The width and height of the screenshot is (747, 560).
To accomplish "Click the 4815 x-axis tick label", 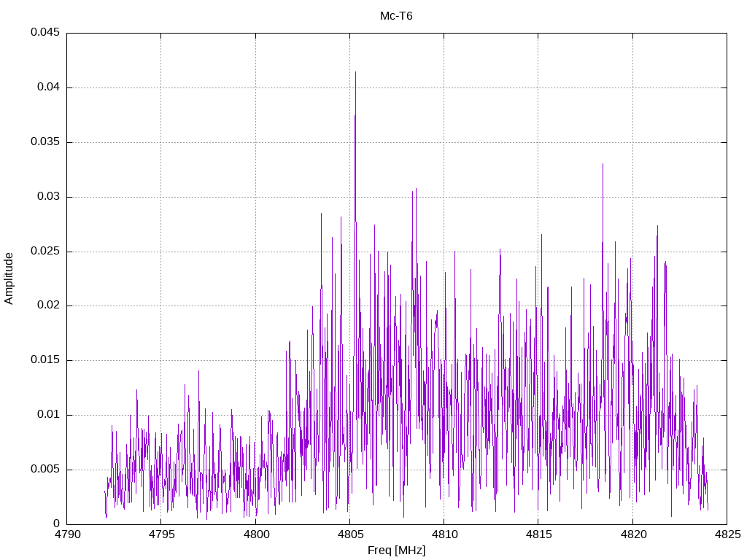I will click(538, 534).
